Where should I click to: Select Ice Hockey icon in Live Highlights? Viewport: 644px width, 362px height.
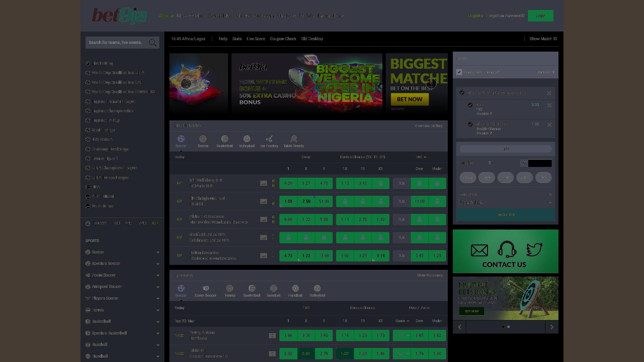point(269,139)
